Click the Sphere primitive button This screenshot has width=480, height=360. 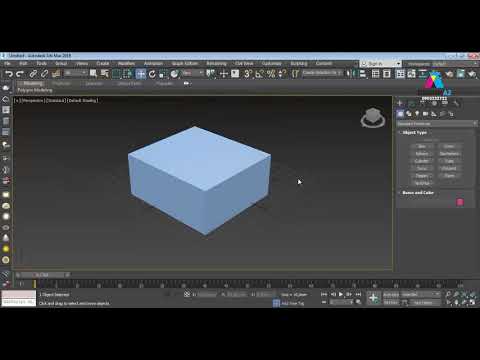point(422,154)
